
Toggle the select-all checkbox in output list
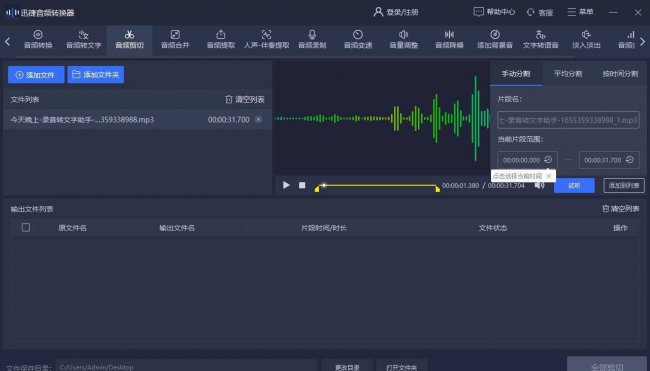point(26,228)
